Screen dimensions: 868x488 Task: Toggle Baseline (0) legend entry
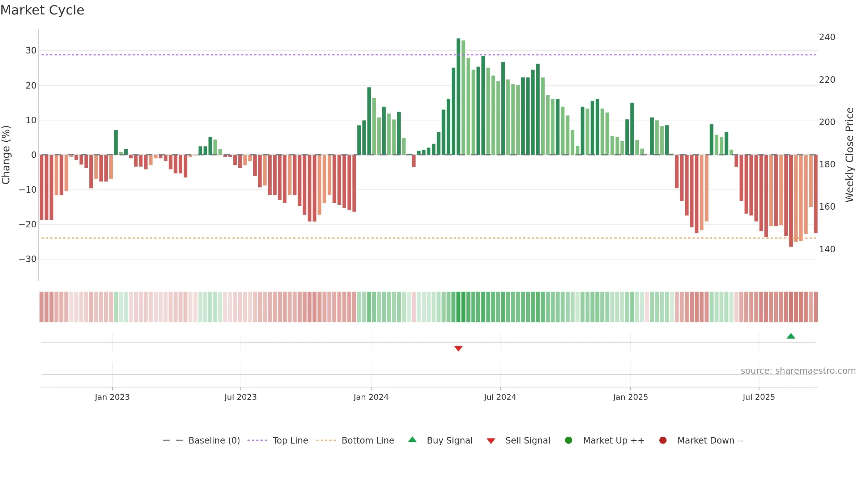tap(201, 440)
